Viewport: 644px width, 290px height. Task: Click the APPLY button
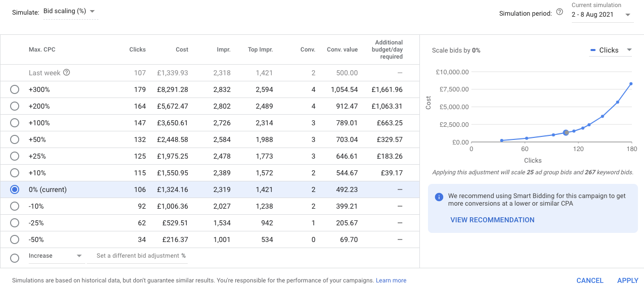click(x=627, y=280)
